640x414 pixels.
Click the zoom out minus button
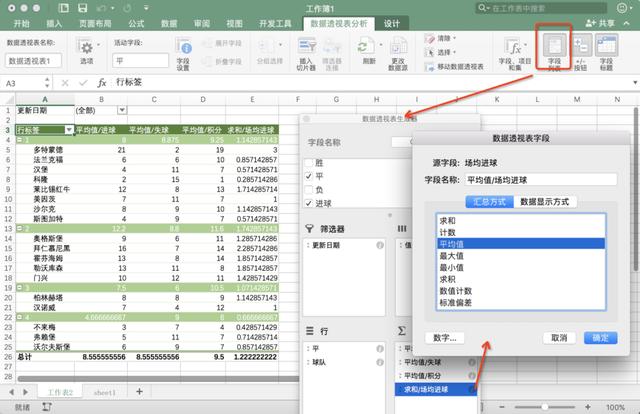pos(502,407)
